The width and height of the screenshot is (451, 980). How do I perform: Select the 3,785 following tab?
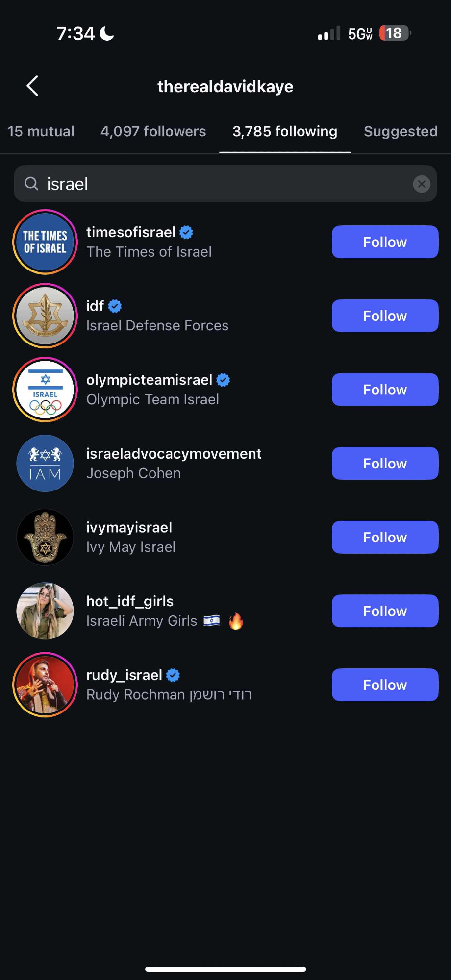coord(285,131)
